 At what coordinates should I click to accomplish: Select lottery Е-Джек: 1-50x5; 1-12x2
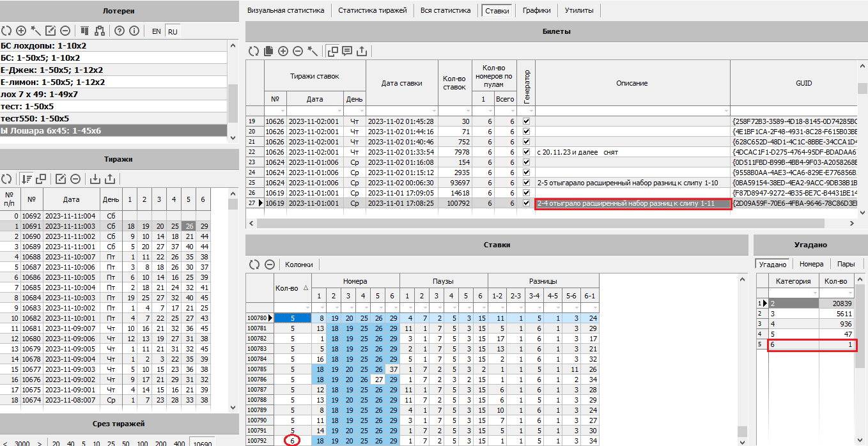click(114, 70)
